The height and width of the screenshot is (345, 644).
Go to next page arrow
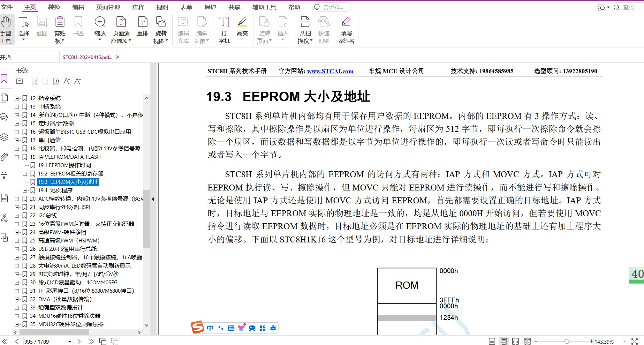tap(79, 342)
